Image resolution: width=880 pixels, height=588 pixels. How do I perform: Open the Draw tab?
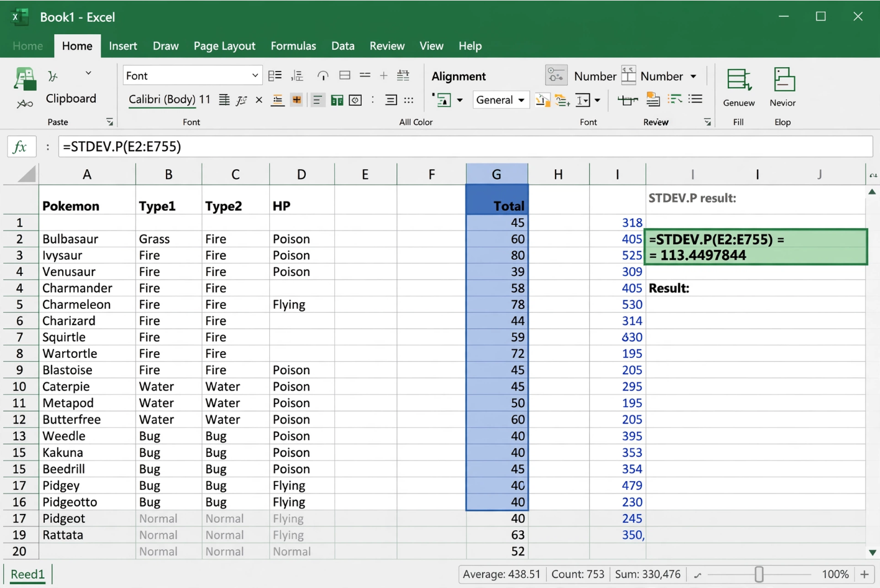(x=166, y=46)
